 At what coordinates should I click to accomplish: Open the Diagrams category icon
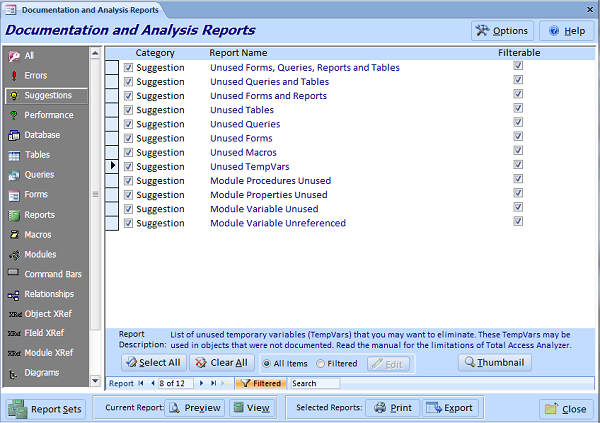click(13, 373)
